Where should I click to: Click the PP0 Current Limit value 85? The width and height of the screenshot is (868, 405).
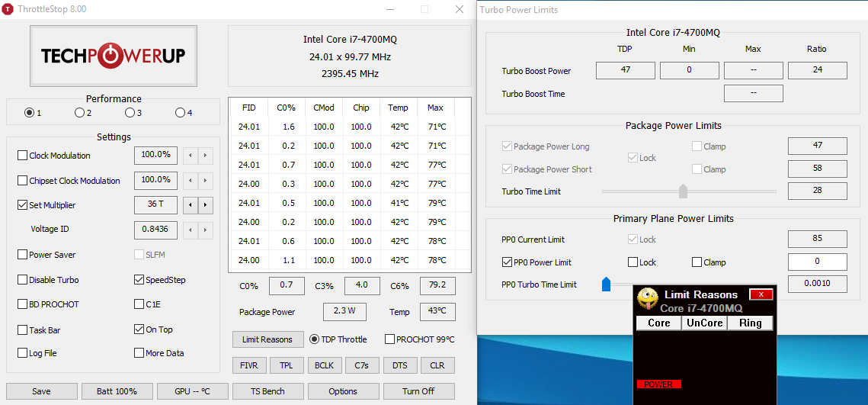pyautogui.click(x=818, y=239)
